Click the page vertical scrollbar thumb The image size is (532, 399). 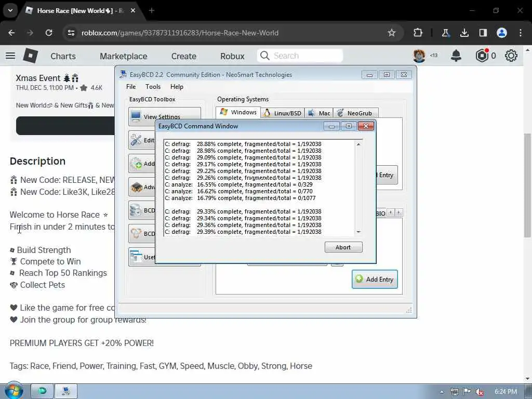pos(527,185)
